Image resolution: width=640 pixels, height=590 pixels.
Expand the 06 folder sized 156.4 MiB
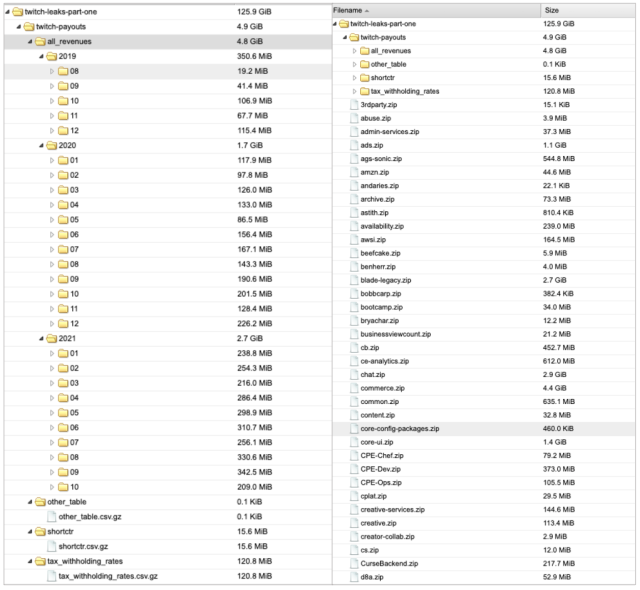point(52,235)
